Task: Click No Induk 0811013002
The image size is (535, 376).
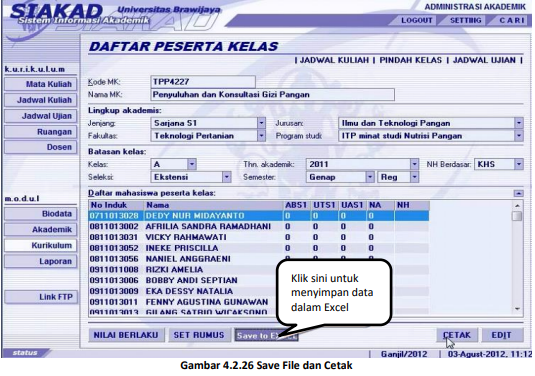Action: click(114, 227)
